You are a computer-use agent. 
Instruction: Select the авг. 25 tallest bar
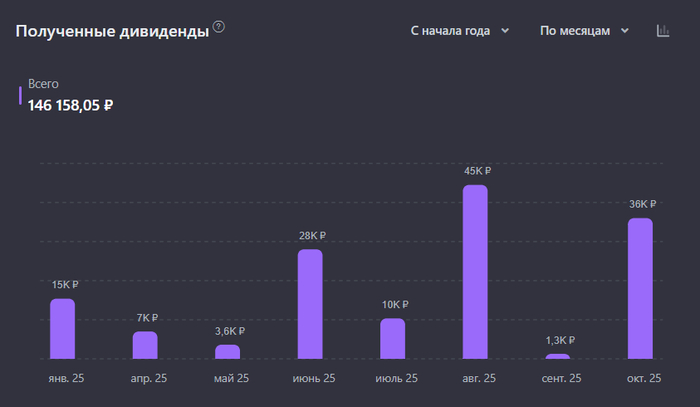475,271
